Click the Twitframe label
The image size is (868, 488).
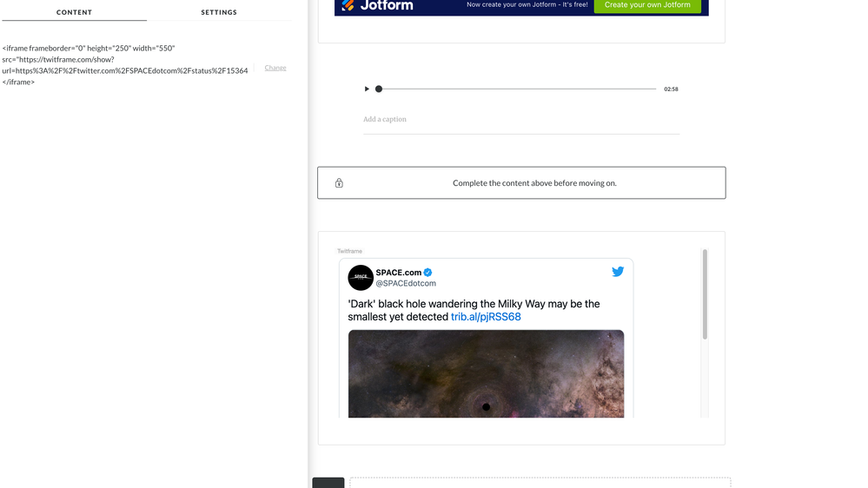pyautogui.click(x=349, y=251)
